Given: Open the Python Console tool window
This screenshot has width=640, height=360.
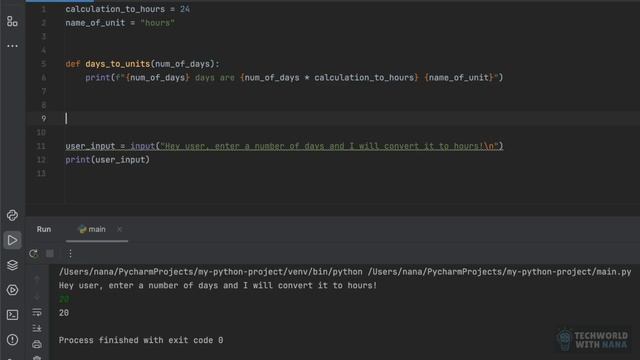Looking at the screenshot, I should pyautogui.click(x=12, y=215).
